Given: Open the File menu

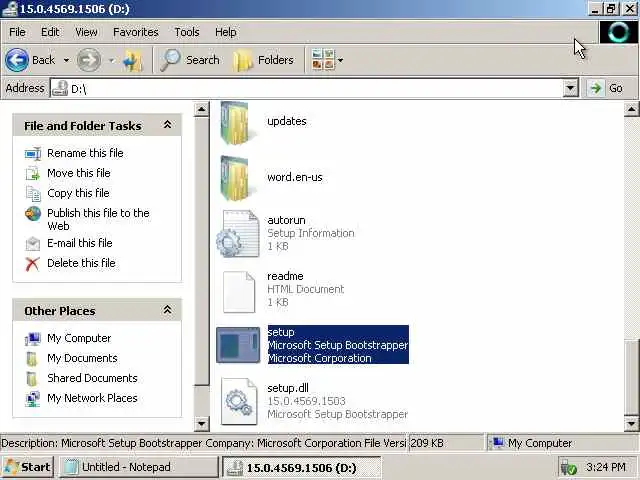Looking at the screenshot, I should 18,32.
